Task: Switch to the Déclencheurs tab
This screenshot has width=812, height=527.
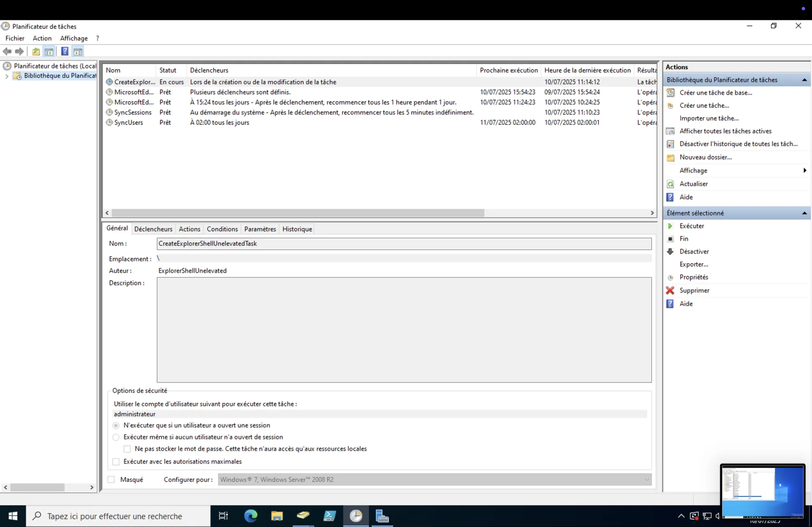Action: (x=153, y=229)
